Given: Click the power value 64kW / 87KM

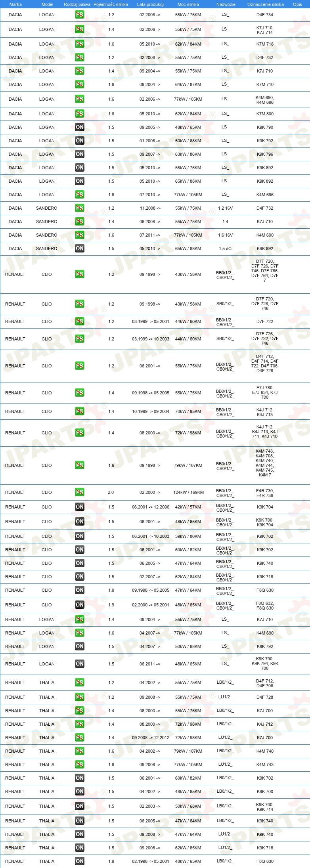Looking at the screenshot, I should tap(188, 84).
